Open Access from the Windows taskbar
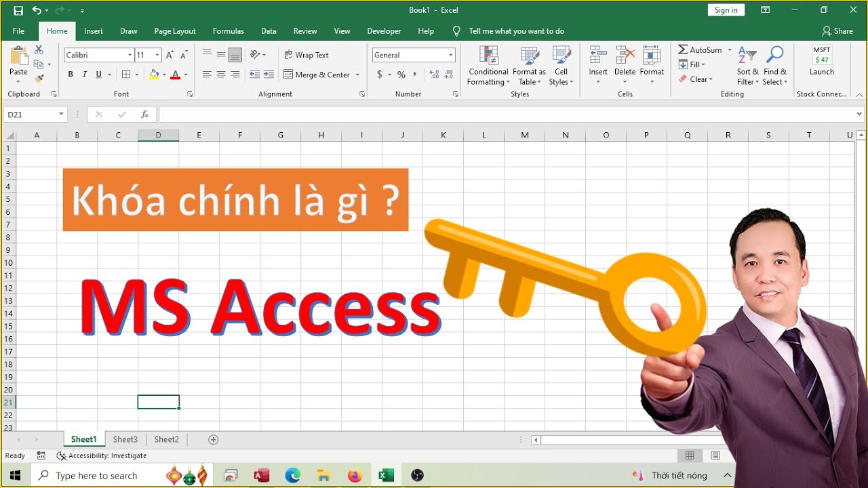 (262, 476)
